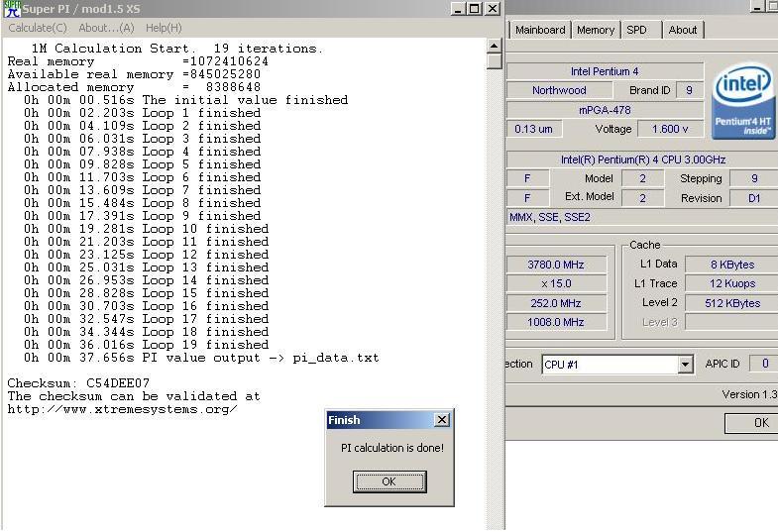Open the Help(H) menu in Super PI
778x532 pixels.
coord(164,28)
